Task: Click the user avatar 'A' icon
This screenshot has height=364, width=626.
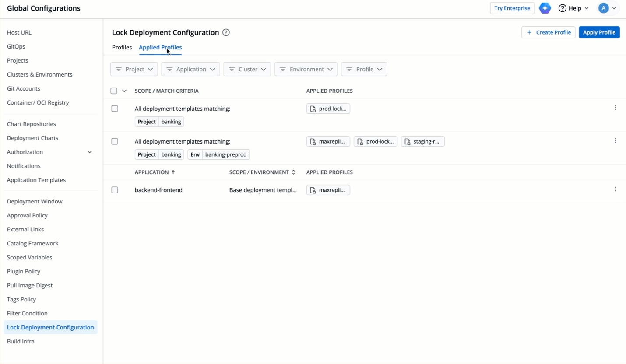Action: tap(604, 8)
